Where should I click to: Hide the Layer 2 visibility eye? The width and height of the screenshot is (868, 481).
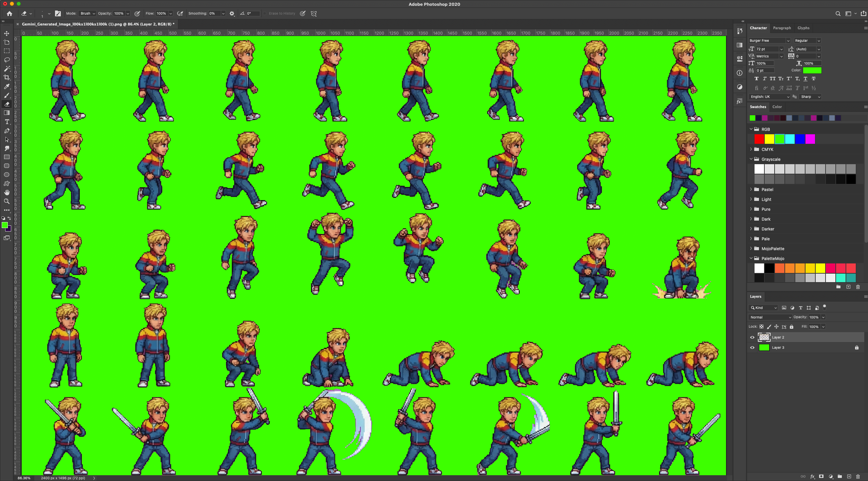tap(752, 337)
